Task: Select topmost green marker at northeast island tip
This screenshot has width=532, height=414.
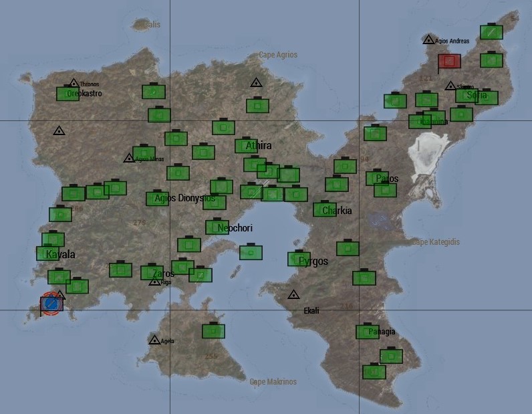Action: pyautogui.click(x=491, y=31)
